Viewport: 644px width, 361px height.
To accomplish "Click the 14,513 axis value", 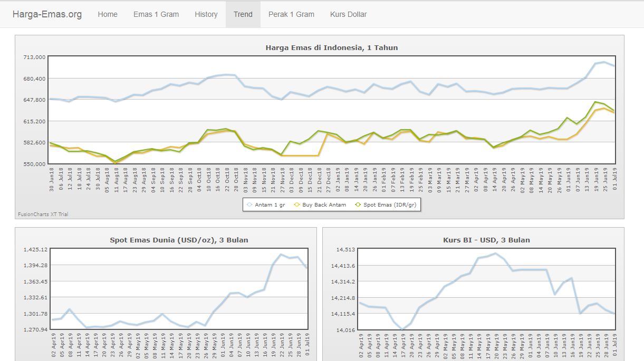I will point(347,249).
